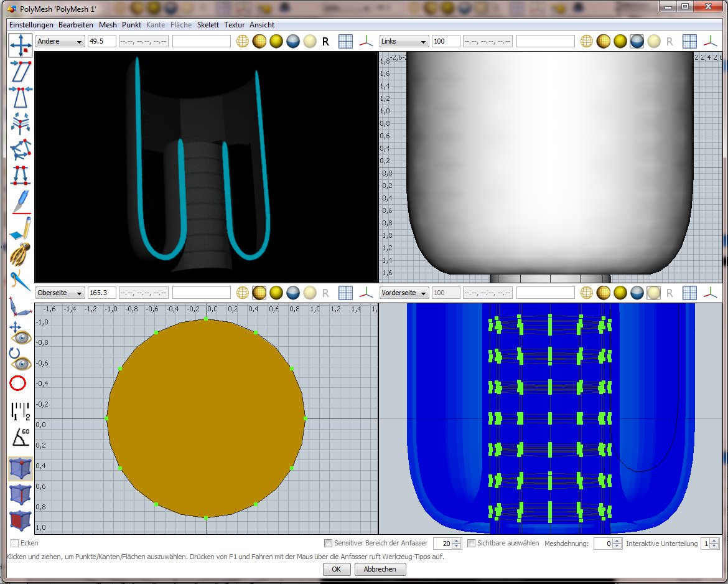Image resolution: width=728 pixels, height=584 pixels.
Task: Open the Vorderseite view dropdown
Action: point(404,293)
